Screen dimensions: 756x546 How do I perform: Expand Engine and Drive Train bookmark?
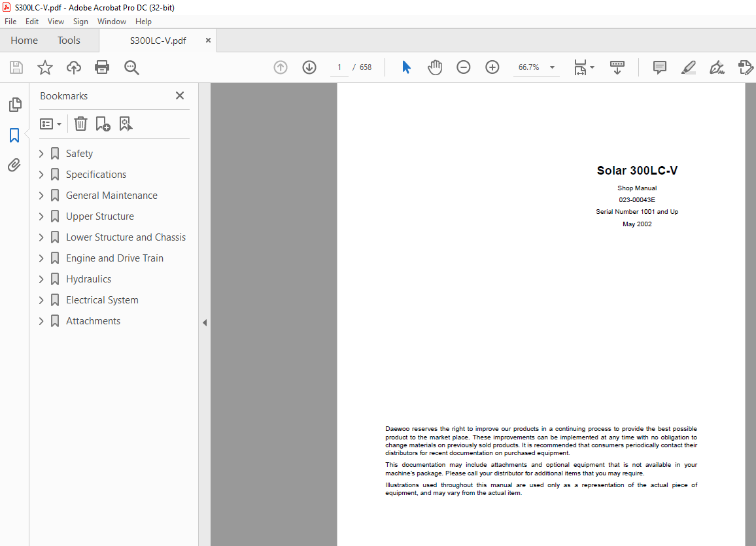coord(41,258)
